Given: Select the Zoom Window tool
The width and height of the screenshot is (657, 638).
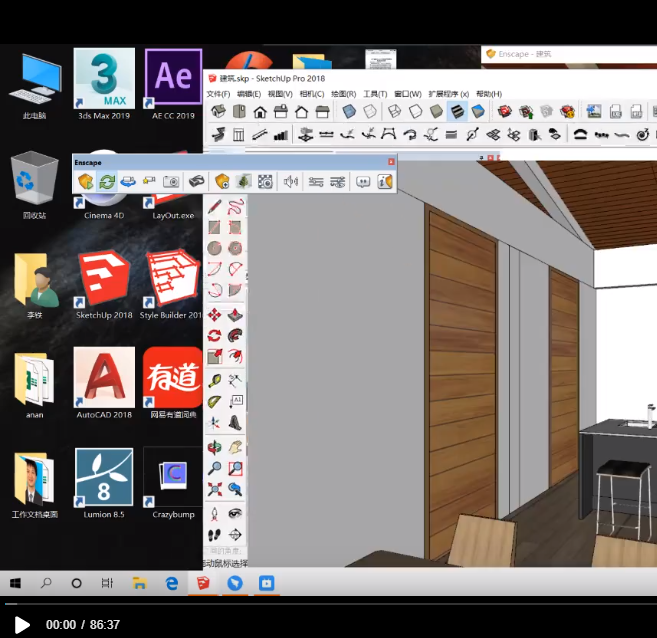Looking at the screenshot, I should 235,468.
